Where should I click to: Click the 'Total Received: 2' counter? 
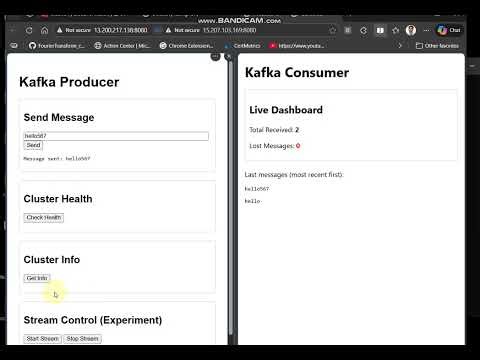tap(274, 130)
